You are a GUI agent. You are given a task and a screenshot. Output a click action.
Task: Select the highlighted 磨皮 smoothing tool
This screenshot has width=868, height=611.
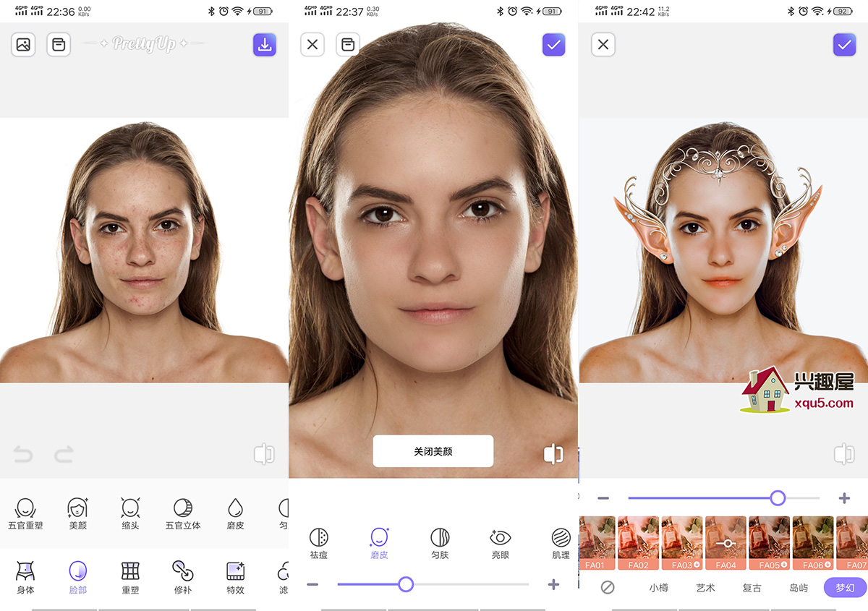[379, 543]
